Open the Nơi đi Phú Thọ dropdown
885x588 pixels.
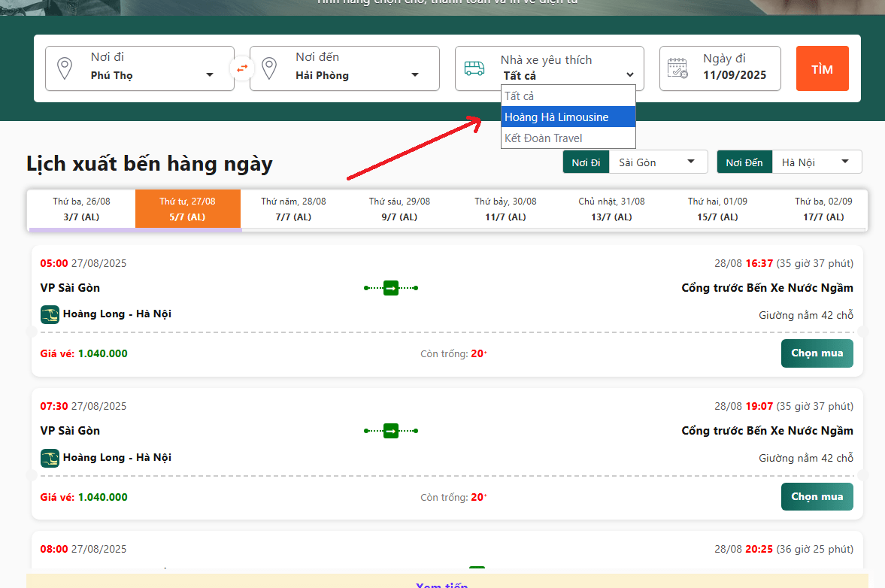(x=150, y=75)
